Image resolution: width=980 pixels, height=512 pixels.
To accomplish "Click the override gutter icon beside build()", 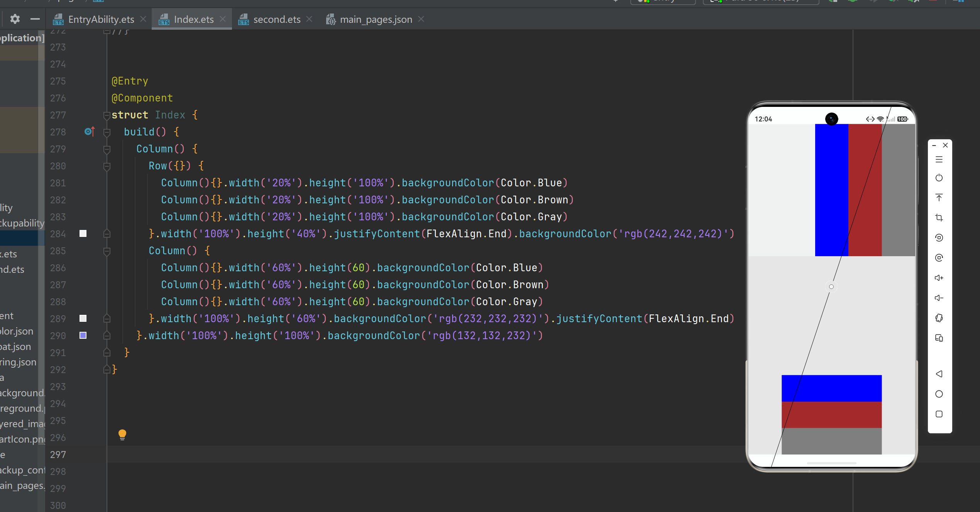I will coord(90,132).
